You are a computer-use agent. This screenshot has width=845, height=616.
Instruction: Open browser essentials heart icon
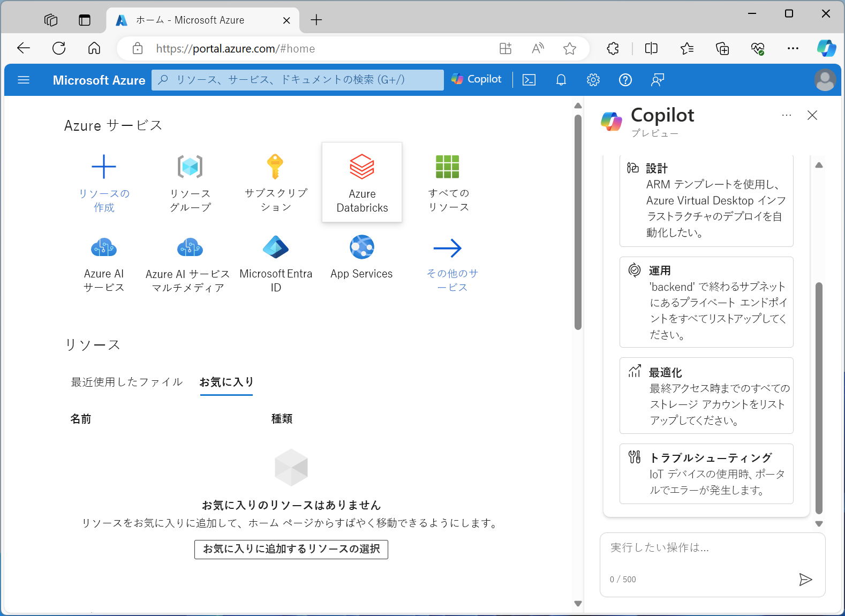[758, 49]
